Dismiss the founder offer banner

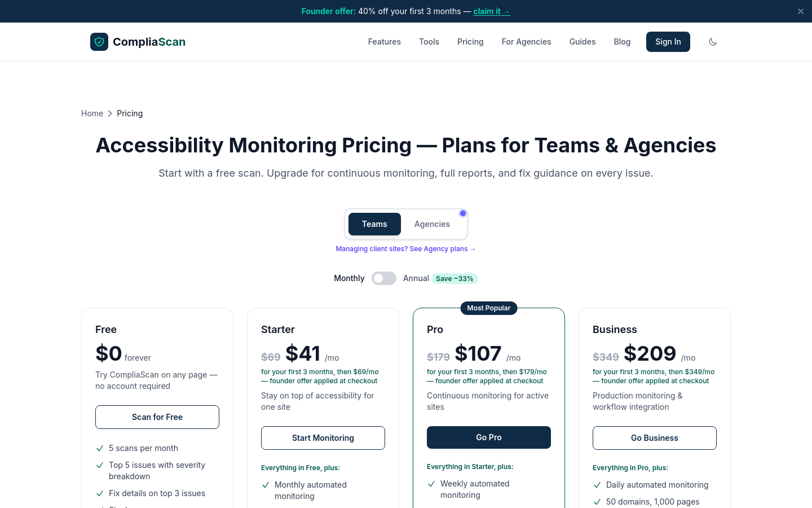[801, 11]
